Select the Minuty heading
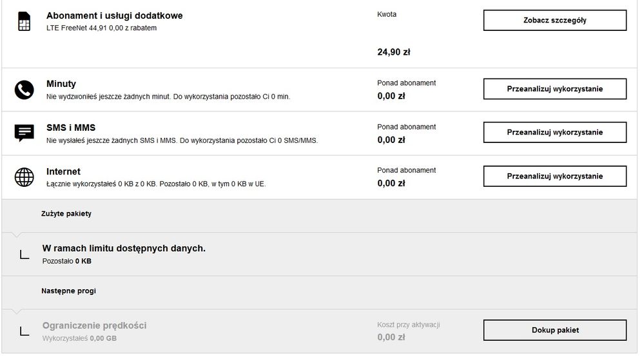 point(61,84)
